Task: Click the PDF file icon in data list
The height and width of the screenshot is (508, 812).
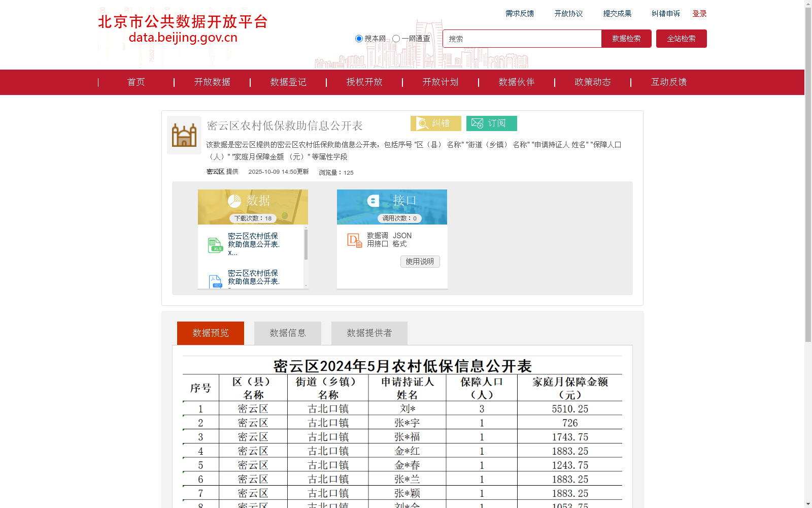Action: click(215, 282)
